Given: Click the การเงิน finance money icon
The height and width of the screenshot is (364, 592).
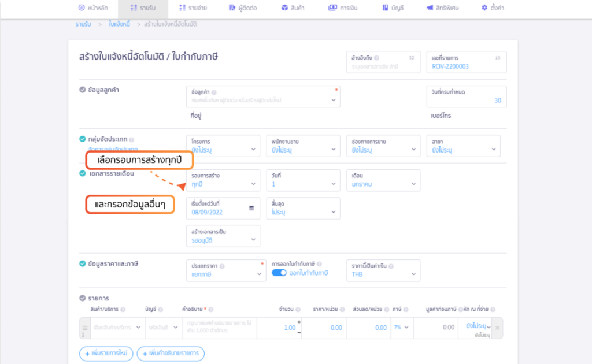Looking at the screenshot, I should pos(332,8).
